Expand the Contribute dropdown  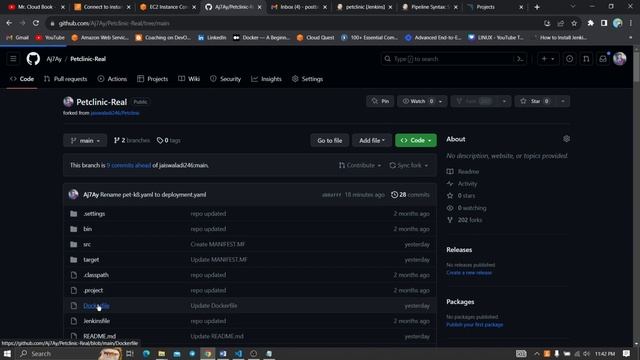tap(360, 165)
